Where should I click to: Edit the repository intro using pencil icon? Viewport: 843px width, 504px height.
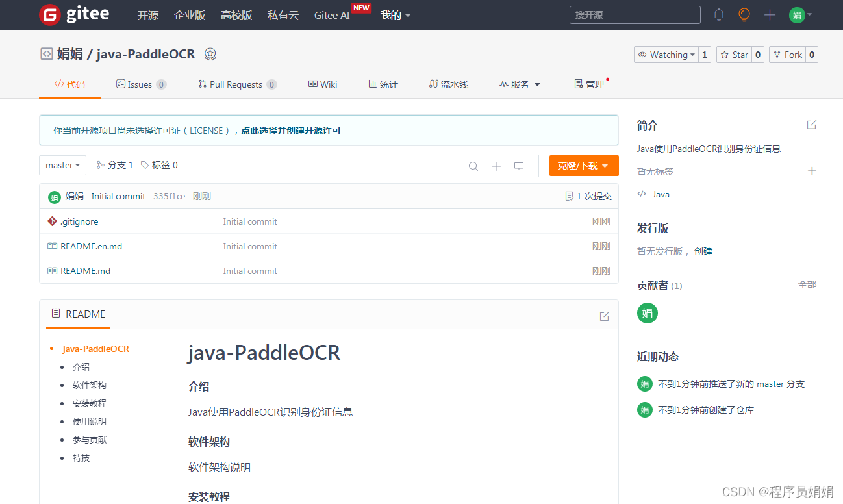(811, 125)
